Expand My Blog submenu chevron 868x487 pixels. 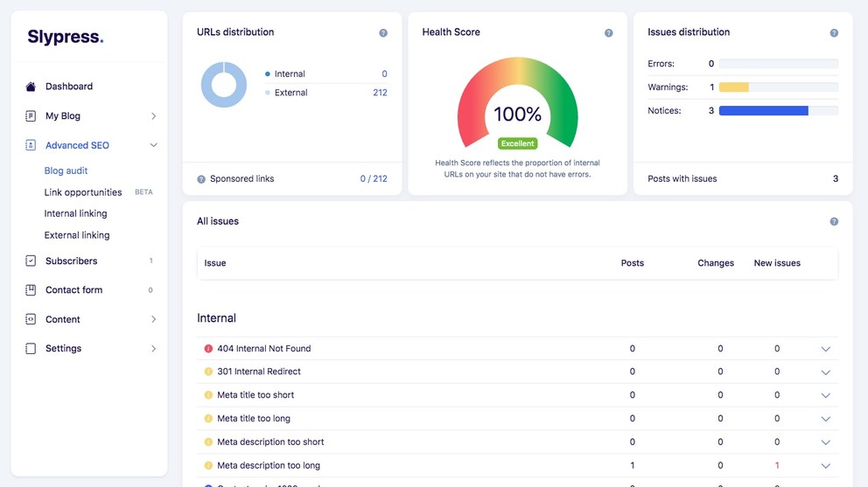[153, 116]
